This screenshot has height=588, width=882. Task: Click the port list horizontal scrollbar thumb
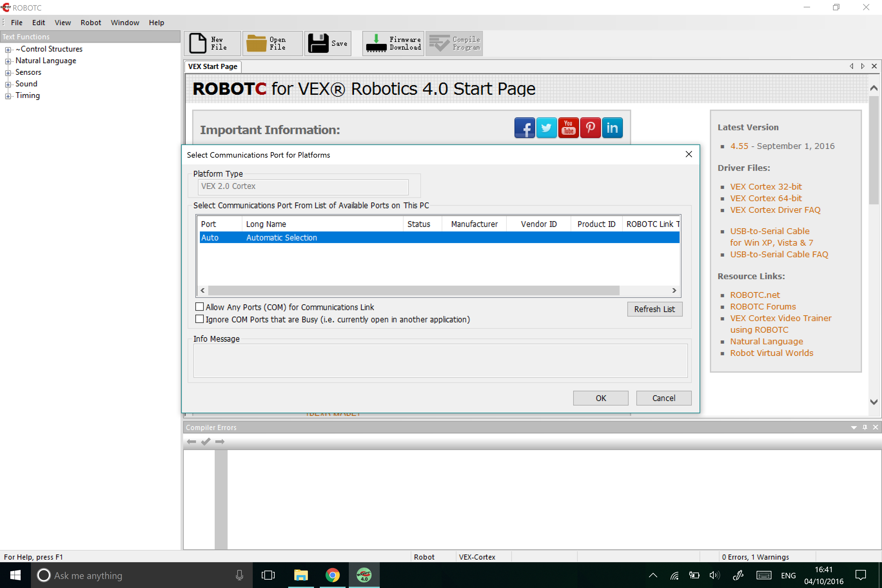(414, 290)
